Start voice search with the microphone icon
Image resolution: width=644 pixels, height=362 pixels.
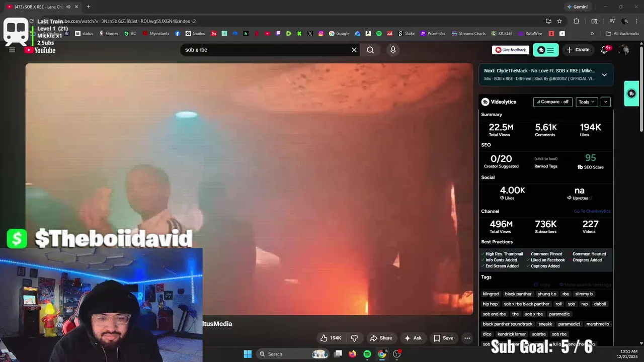[x=393, y=50]
